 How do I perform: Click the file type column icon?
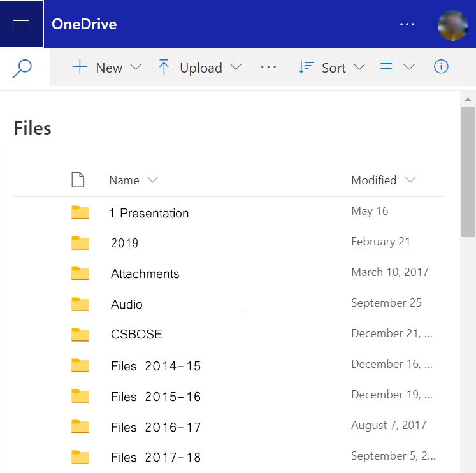tap(78, 180)
